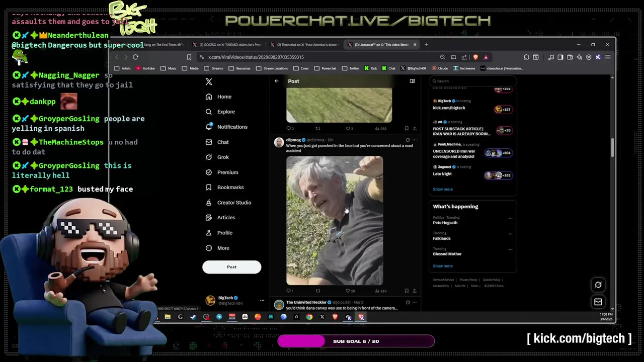Close the Liberacrat on X tab
This screenshot has width=644, height=362.
point(415,45)
